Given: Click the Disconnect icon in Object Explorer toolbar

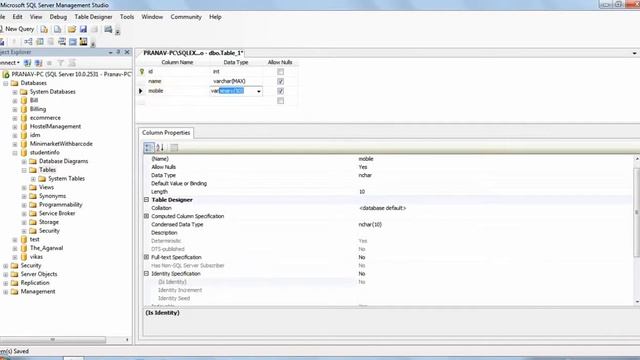Looking at the screenshot, I should [x=38, y=63].
